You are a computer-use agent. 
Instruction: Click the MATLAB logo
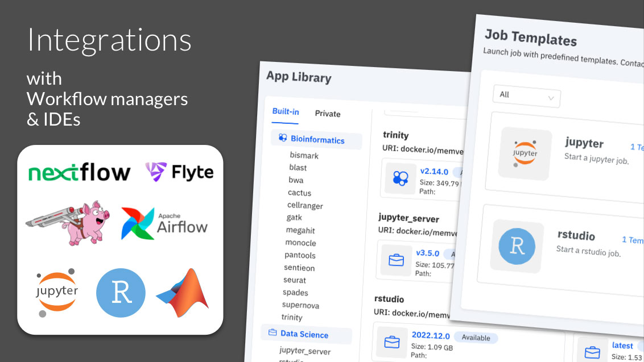coord(183,293)
